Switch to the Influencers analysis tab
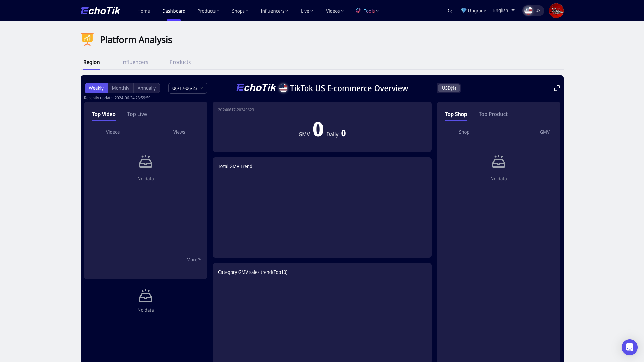Image resolution: width=644 pixels, height=362 pixels. (x=135, y=62)
